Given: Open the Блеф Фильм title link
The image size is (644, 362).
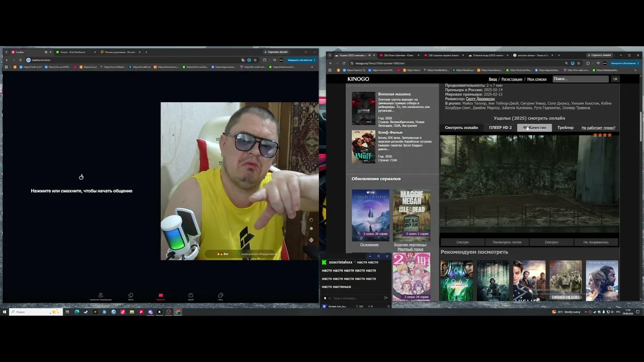Looking at the screenshot, I should [x=390, y=132].
